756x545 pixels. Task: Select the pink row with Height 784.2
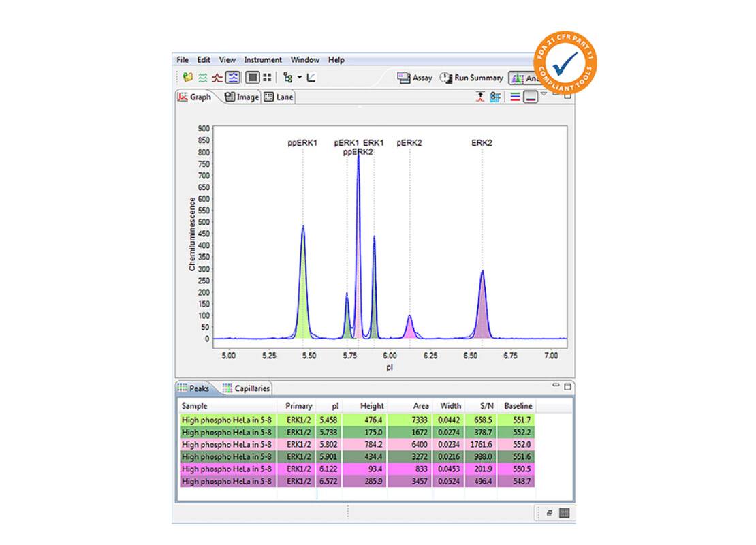(x=358, y=444)
